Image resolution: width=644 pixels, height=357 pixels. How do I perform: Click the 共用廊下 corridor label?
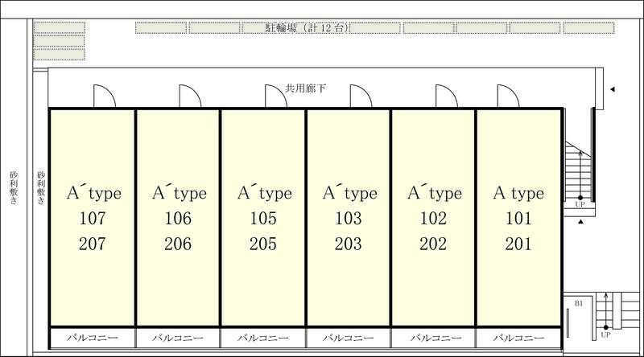click(306, 88)
